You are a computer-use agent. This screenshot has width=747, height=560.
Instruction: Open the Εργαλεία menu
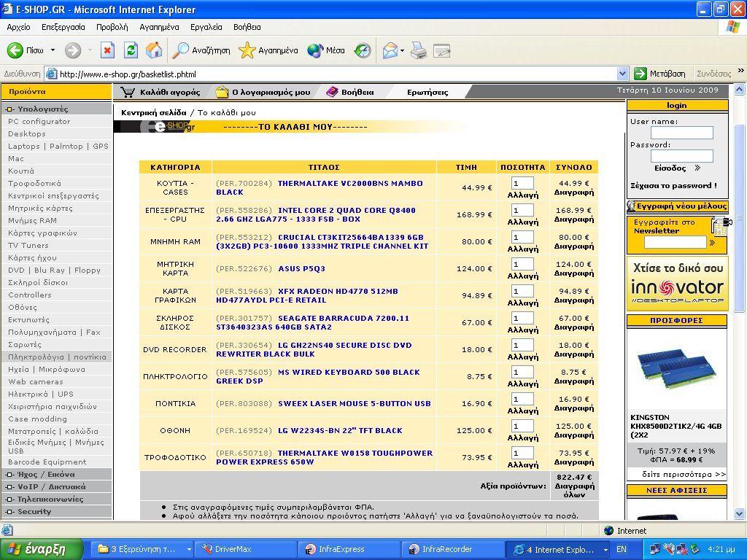click(x=206, y=27)
